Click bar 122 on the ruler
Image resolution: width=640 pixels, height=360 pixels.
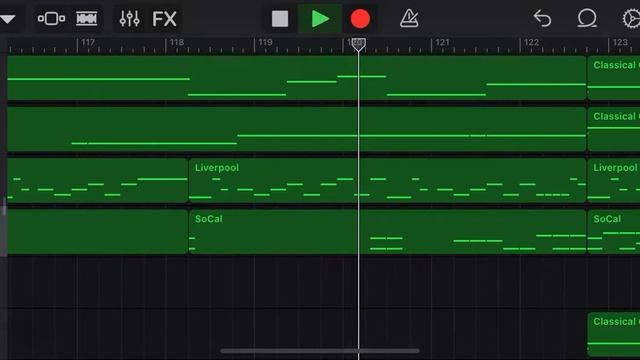click(x=531, y=42)
